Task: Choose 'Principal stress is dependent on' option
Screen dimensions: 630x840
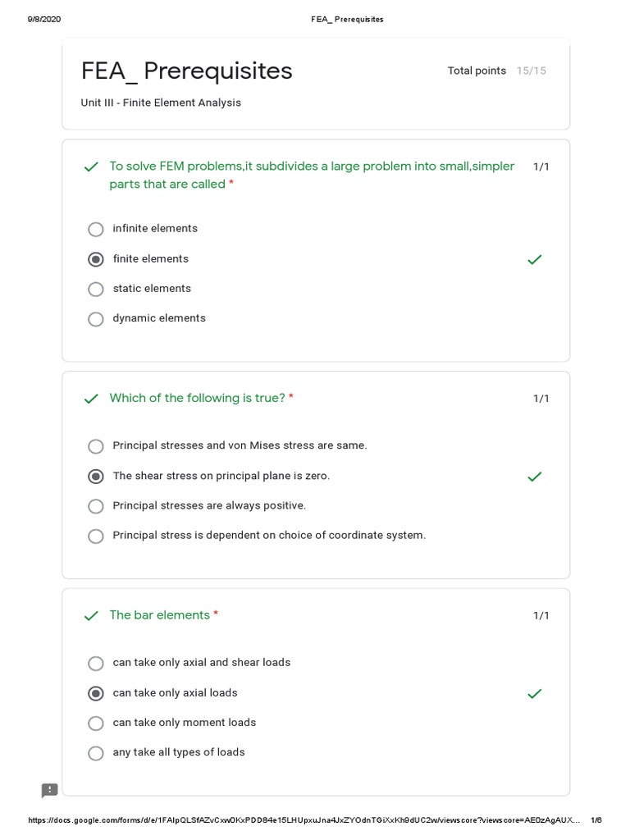Action: 96,536
